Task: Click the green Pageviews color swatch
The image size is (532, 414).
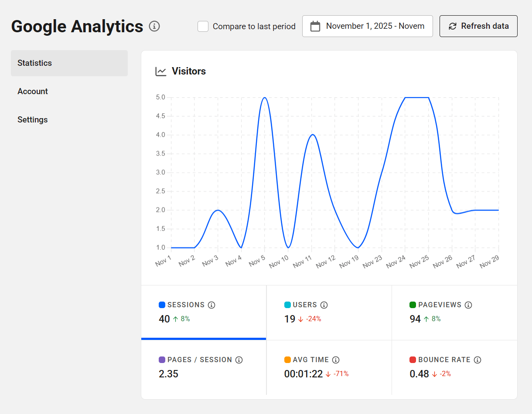Action: click(413, 305)
